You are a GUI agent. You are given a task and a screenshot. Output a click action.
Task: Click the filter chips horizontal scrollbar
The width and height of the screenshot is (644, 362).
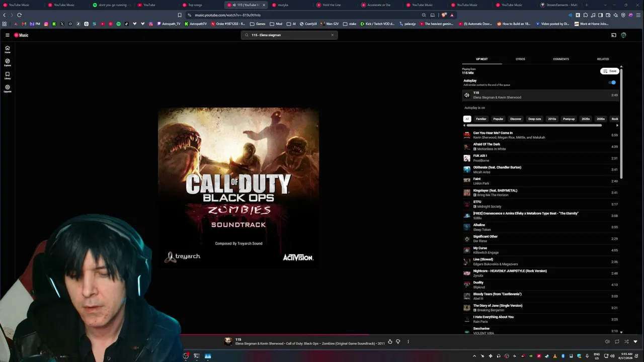pos(534,125)
